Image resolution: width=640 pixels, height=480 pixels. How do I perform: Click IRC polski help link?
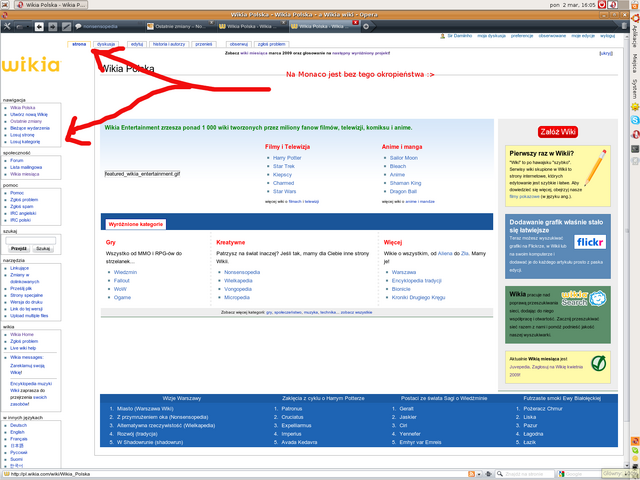[20, 220]
